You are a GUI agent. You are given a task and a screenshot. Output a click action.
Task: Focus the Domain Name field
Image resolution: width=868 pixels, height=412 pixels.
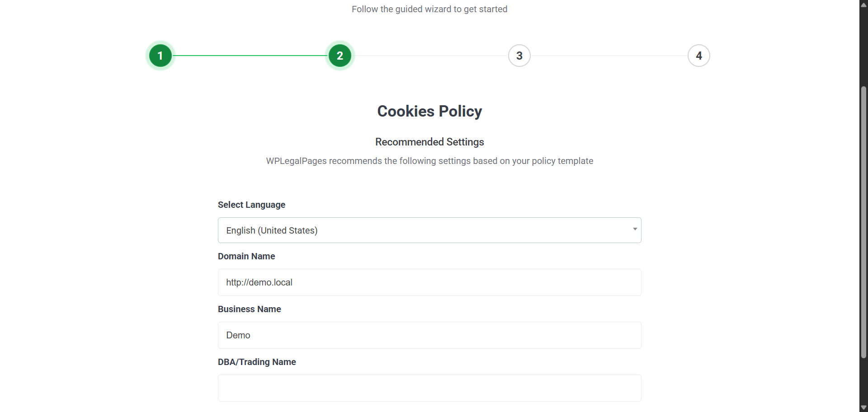(x=429, y=282)
